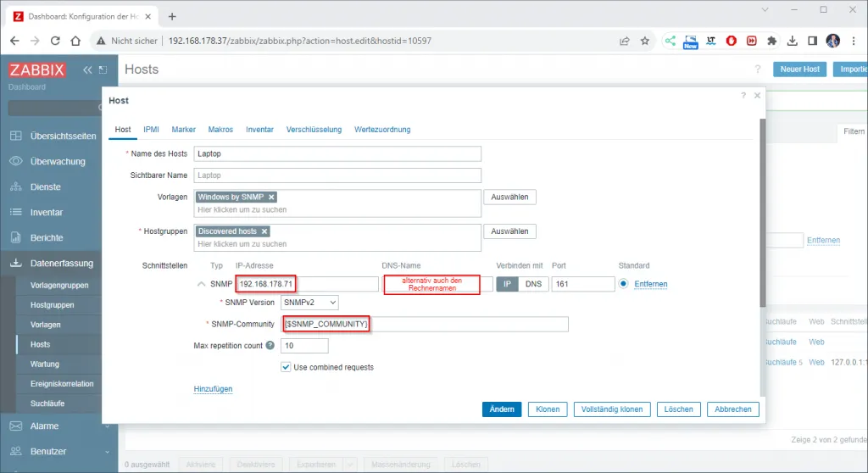The height and width of the screenshot is (473, 868).
Task: Toggle the Use combined requests checkbox
Action: 287,367
